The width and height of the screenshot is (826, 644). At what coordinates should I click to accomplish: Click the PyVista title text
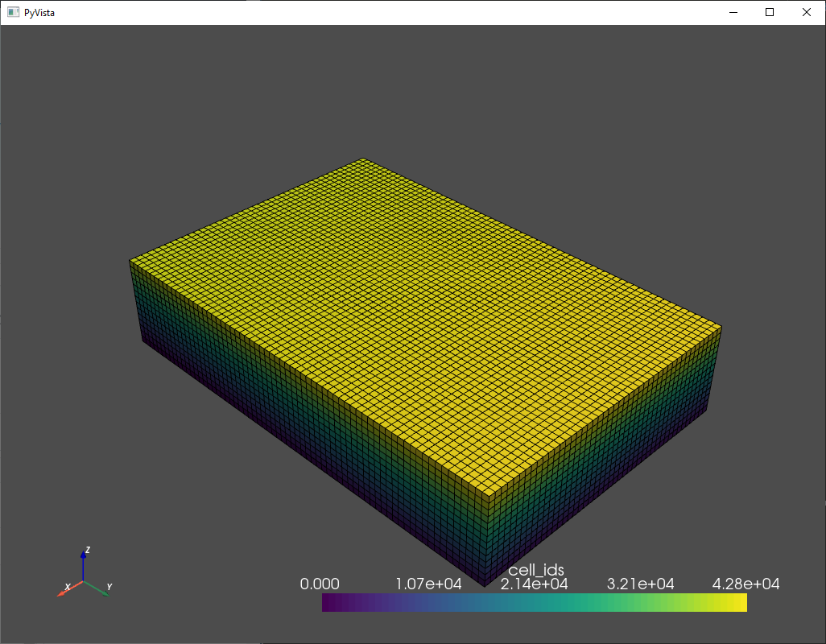click(x=39, y=13)
